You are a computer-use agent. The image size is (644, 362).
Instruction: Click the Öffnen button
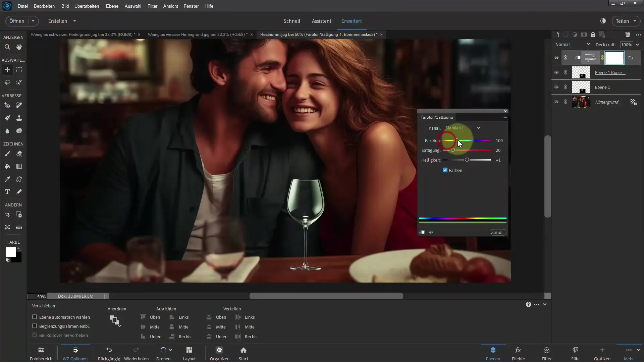click(17, 21)
